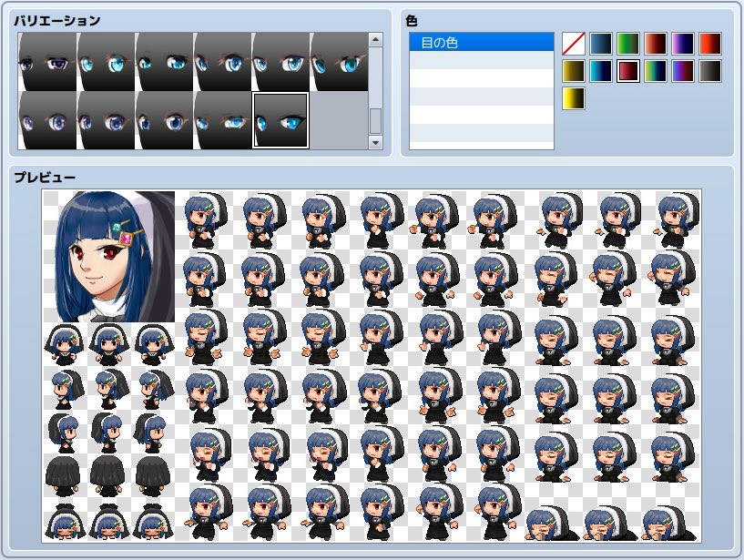Apply the bright red eye color swatch

pos(709,43)
